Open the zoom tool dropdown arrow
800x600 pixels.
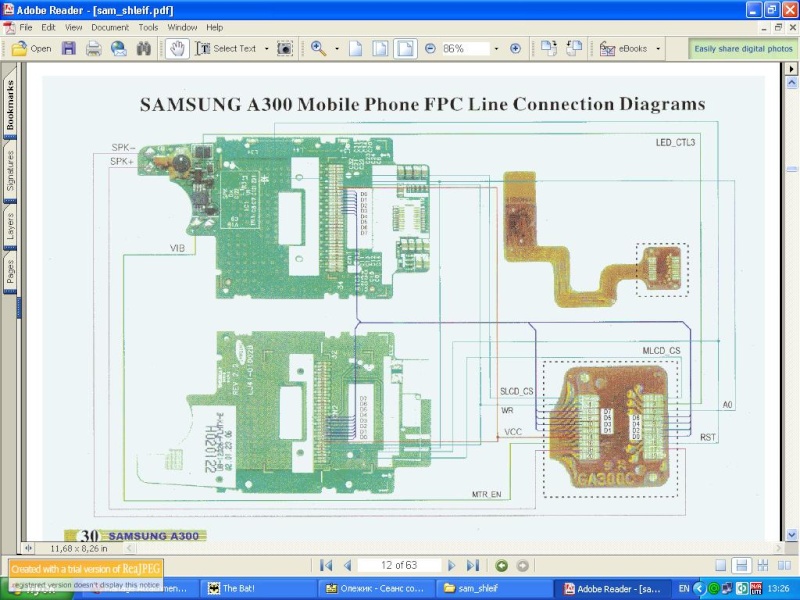337,49
